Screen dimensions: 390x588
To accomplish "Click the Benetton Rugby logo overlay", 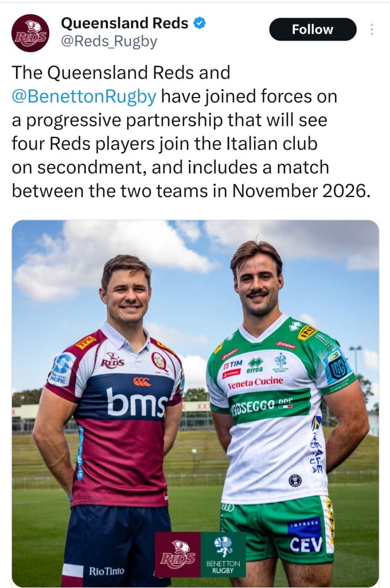I will [223, 554].
